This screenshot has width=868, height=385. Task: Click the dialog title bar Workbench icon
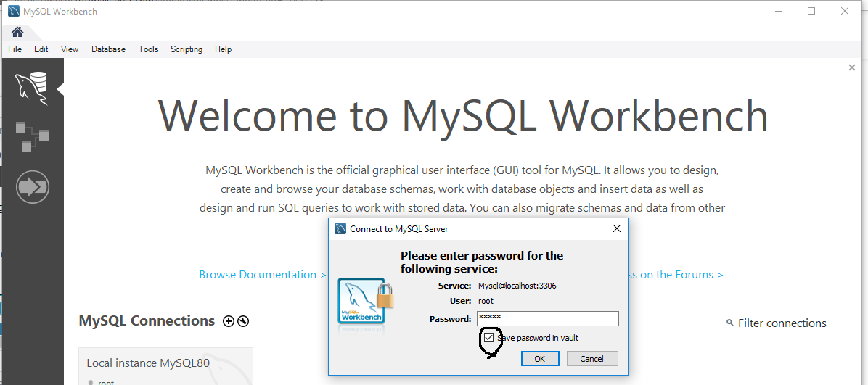(340, 228)
